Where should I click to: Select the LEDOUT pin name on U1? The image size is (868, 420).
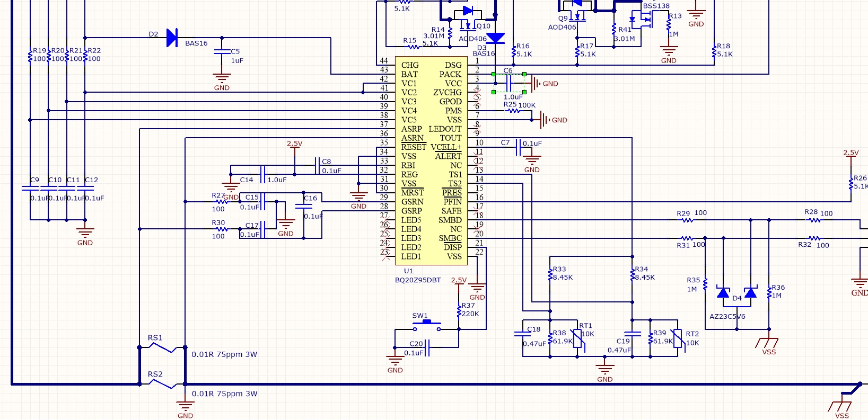click(x=445, y=129)
